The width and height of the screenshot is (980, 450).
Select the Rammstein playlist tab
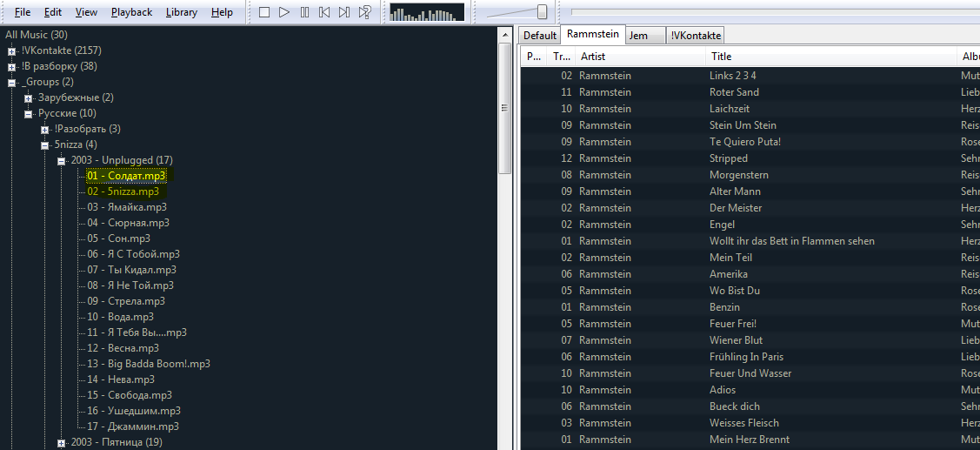point(592,34)
